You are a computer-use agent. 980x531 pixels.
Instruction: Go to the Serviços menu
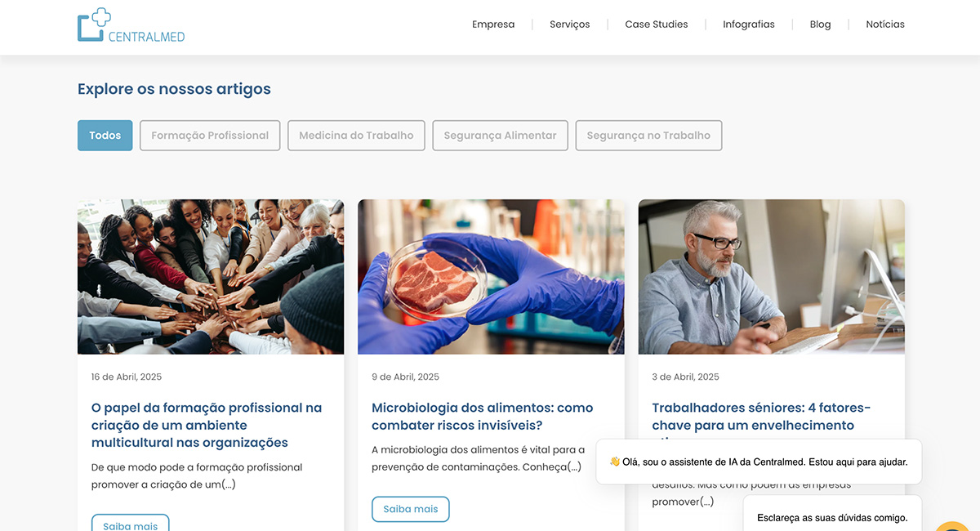pyautogui.click(x=570, y=25)
